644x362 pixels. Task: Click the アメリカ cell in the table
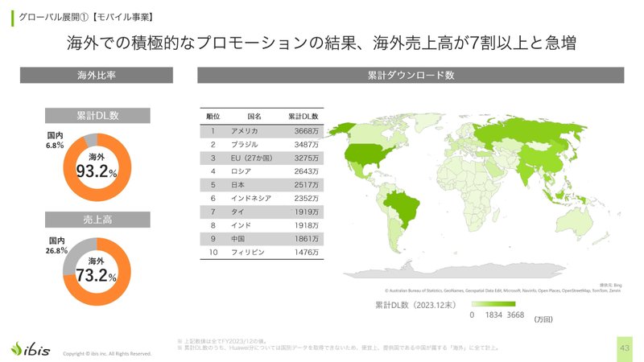(245, 131)
